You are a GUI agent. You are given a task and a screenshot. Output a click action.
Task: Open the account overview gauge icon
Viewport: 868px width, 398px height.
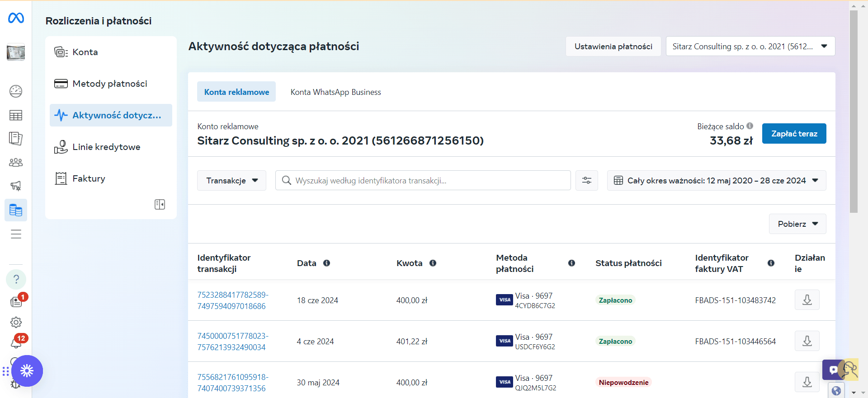pos(16,91)
